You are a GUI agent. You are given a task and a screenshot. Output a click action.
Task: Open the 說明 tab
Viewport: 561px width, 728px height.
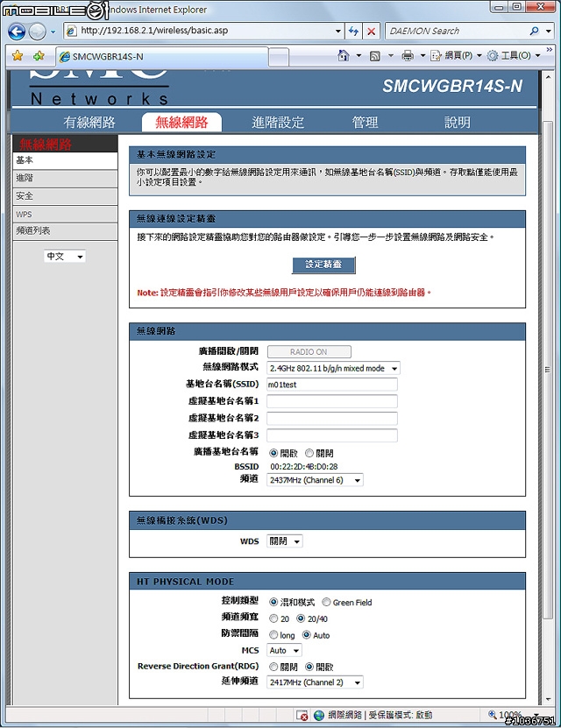click(x=458, y=122)
